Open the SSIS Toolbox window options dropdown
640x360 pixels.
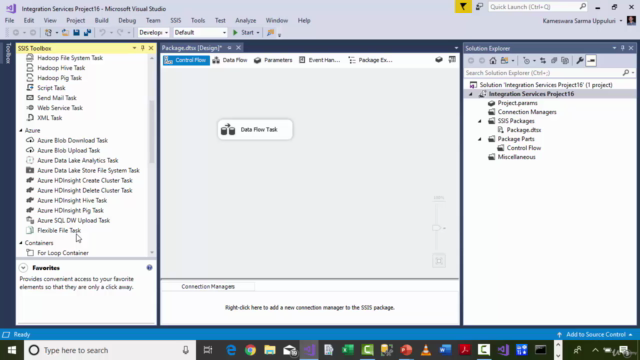pos(134,48)
